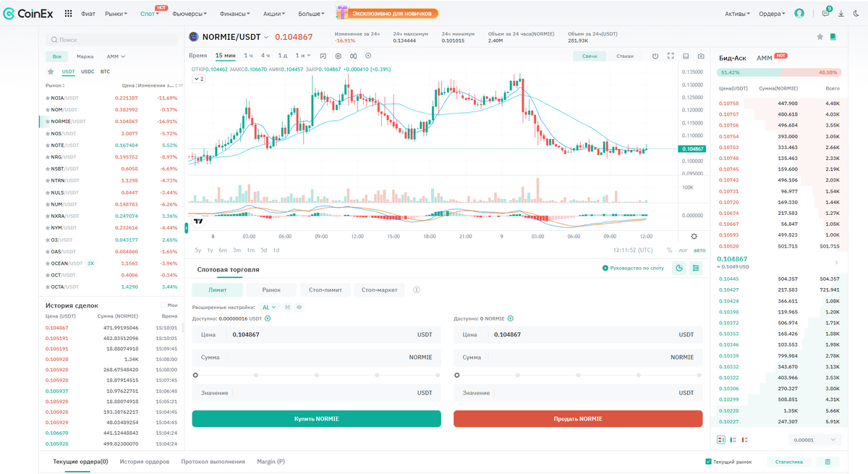
Task: Open the CoinEx apps grid icon
Action: pos(68,13)
